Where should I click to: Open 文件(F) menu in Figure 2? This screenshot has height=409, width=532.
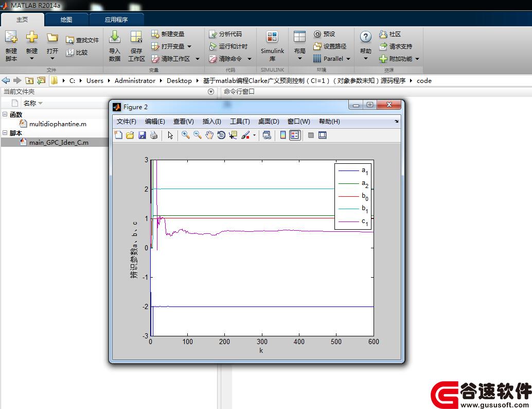[x=126, y=121]
